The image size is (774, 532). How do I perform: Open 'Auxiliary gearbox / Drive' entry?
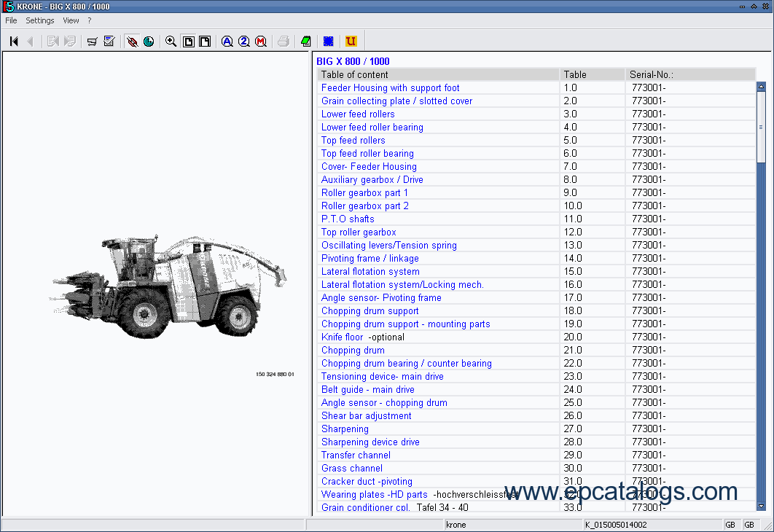(372, 179)
